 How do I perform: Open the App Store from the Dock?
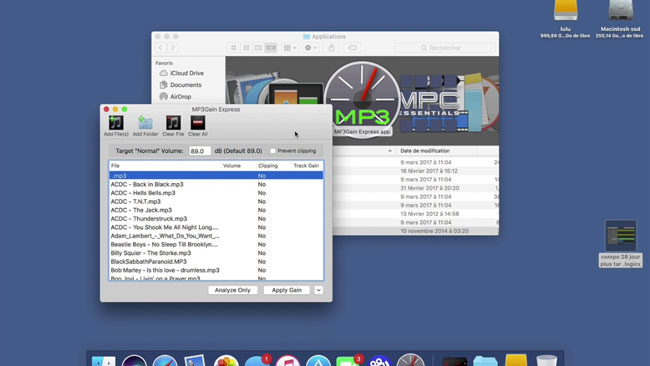[318, 361]
